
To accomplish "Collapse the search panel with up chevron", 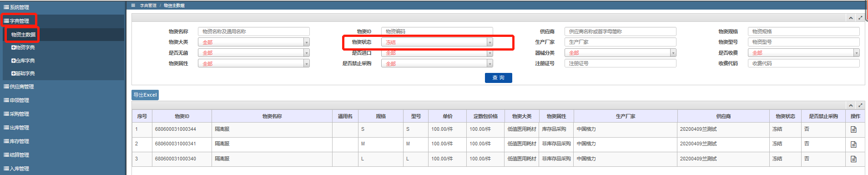I will tap(851, 18).
